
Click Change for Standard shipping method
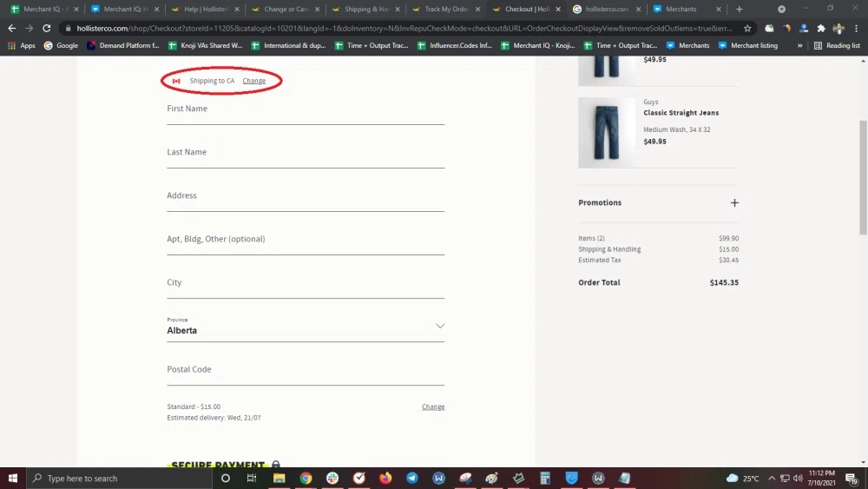click(433, 406)
